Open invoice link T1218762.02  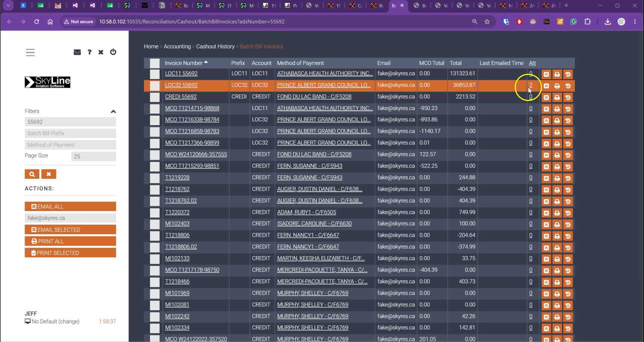[x=181, y=201]
